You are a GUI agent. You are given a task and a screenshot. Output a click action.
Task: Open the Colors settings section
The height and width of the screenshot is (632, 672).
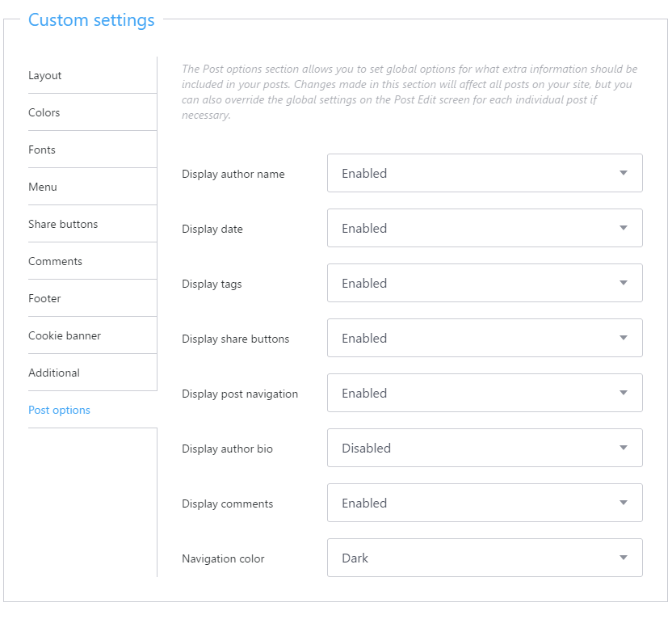44,112
